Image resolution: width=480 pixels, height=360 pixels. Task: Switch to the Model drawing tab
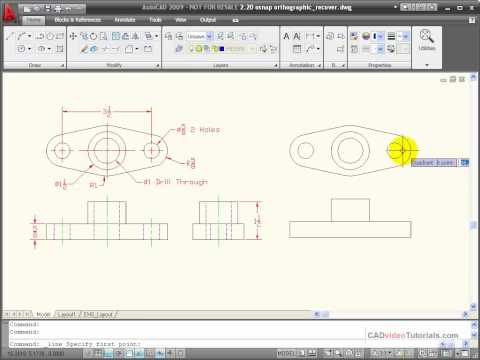point(43,314)
